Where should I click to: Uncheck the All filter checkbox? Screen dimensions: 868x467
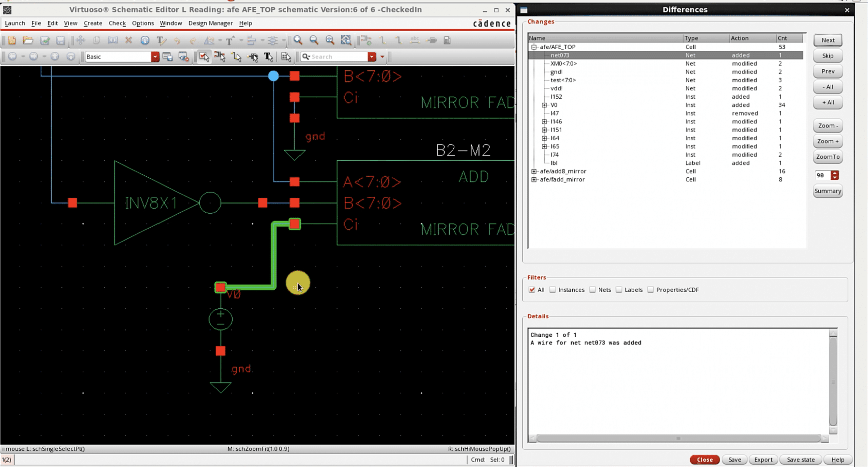(x=532, y=290)
